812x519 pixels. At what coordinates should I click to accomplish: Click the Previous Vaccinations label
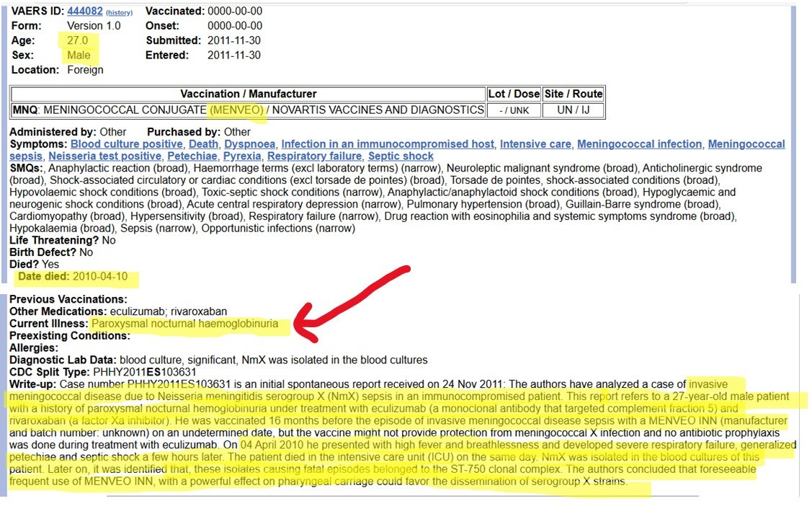[x=68, y=299]
